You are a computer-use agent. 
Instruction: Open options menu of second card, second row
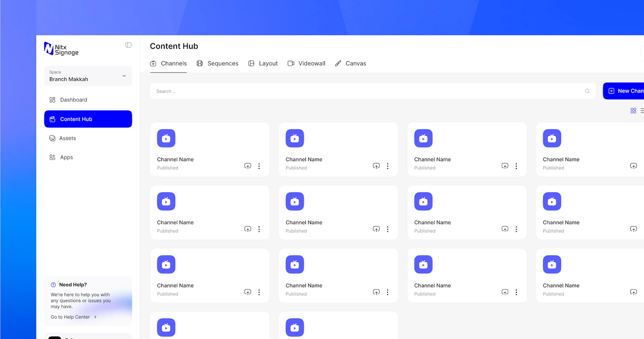pos(388,229)
